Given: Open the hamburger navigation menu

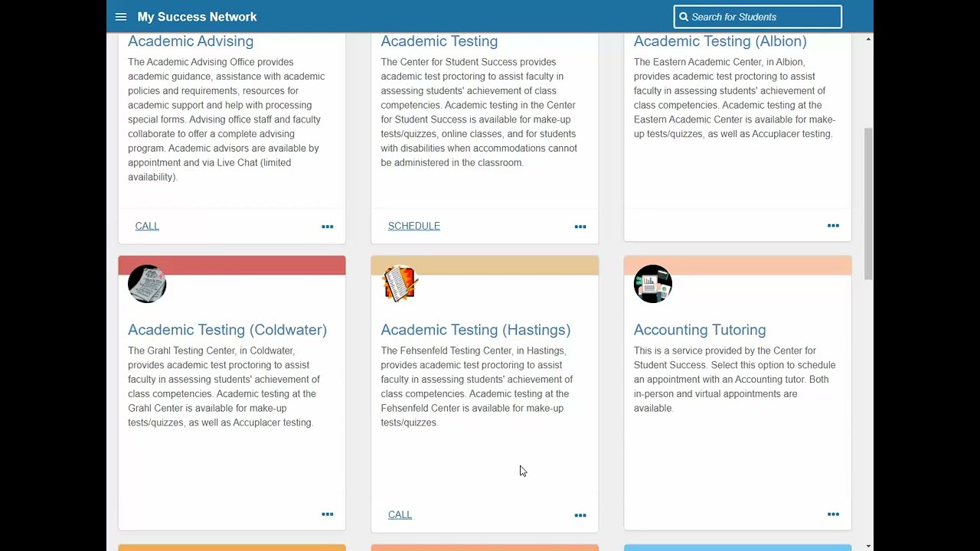Looking at the screenshot, I should click(x=121, y=17).
